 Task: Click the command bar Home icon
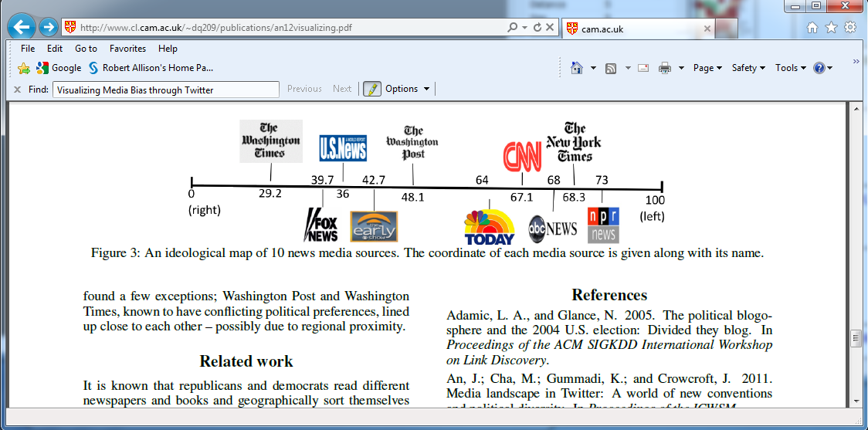576,68
